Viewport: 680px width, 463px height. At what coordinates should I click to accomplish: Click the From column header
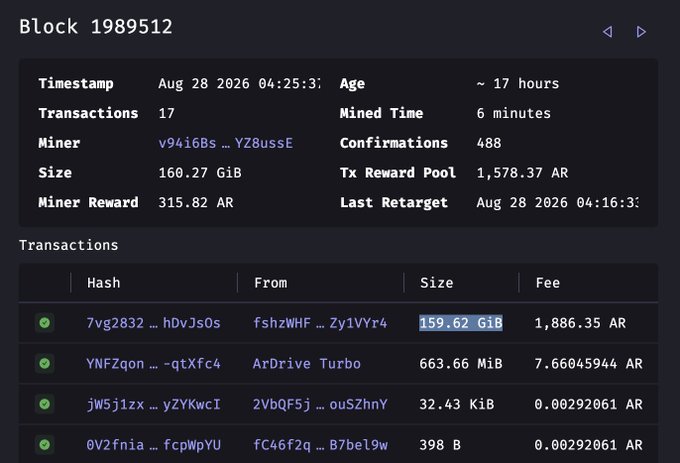(271, 283)
